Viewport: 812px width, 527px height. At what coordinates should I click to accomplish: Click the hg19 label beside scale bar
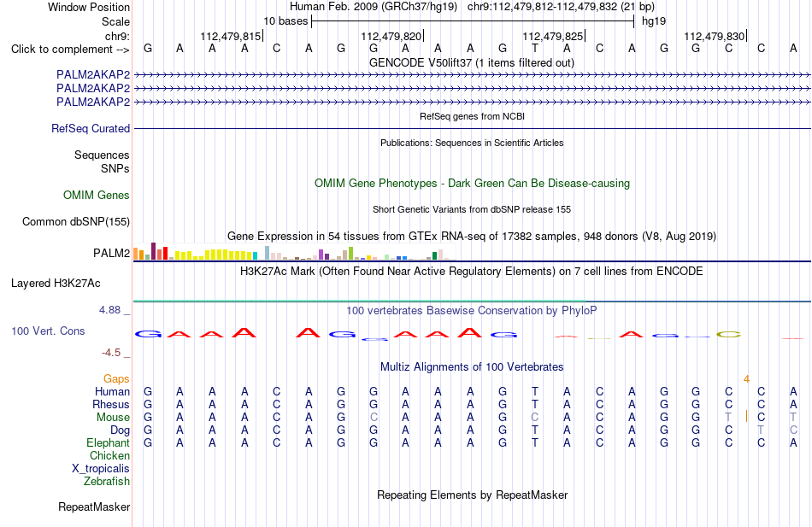(654, 21)
